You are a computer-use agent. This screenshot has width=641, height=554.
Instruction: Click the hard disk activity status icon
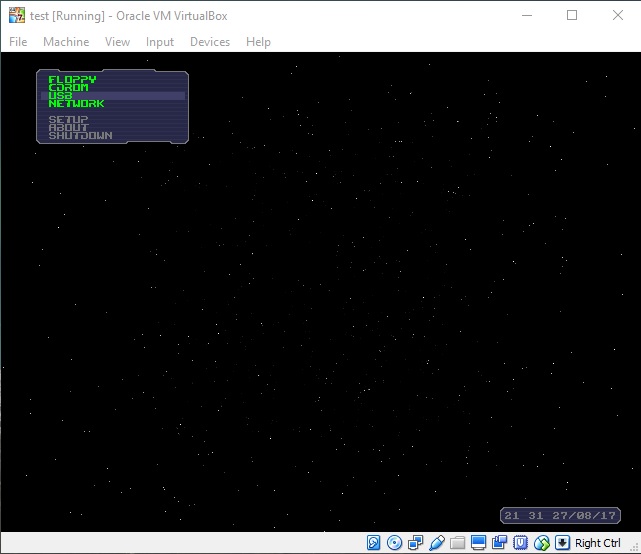click(373, 543)
